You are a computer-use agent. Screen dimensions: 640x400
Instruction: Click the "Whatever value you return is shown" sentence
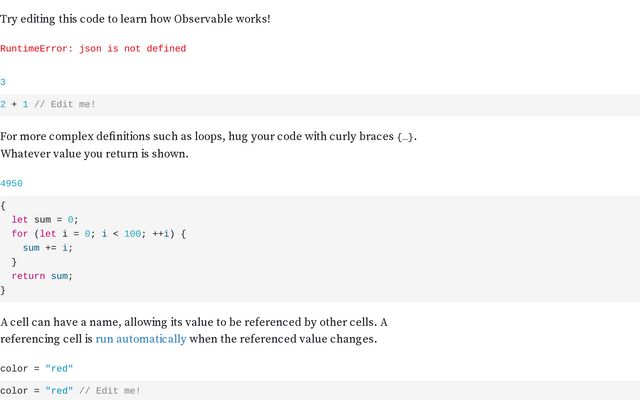click(x=94, y=154)
